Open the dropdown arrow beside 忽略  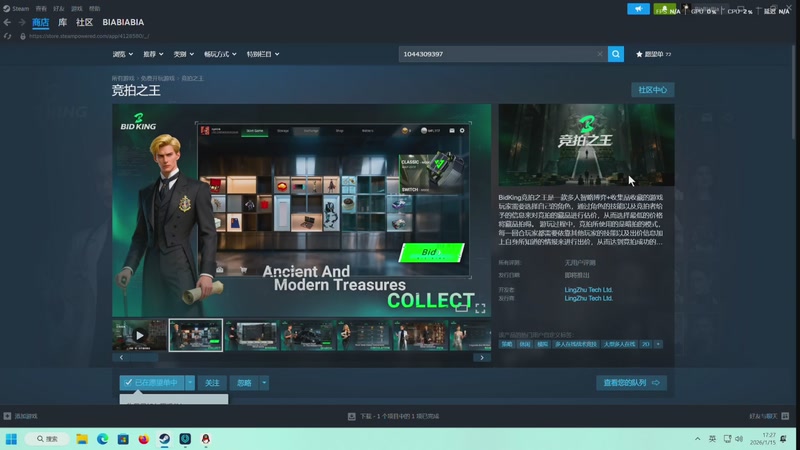point(264,383)
